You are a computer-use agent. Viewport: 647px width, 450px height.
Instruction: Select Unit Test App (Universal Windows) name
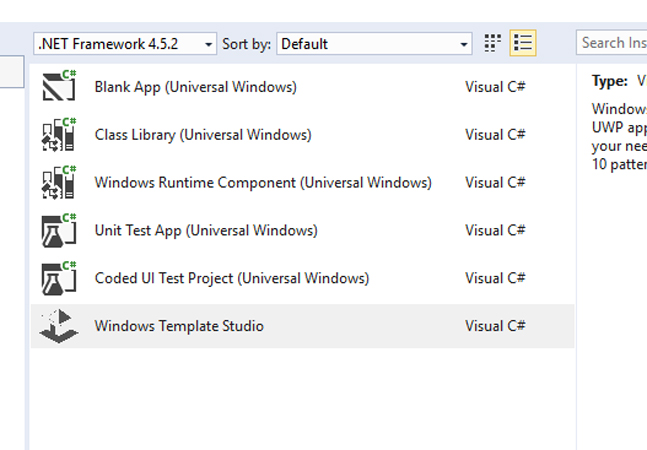205,231
